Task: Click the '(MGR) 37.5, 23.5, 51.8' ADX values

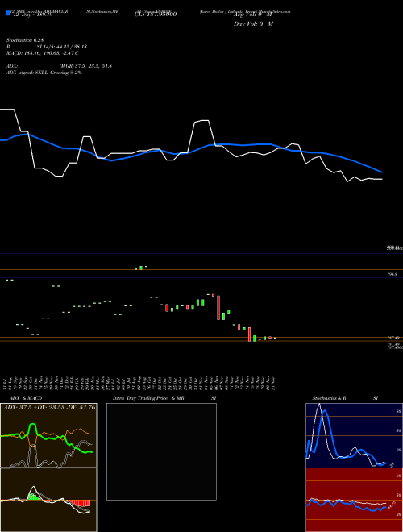Action: pyautogui.click(x=85, y=66)
